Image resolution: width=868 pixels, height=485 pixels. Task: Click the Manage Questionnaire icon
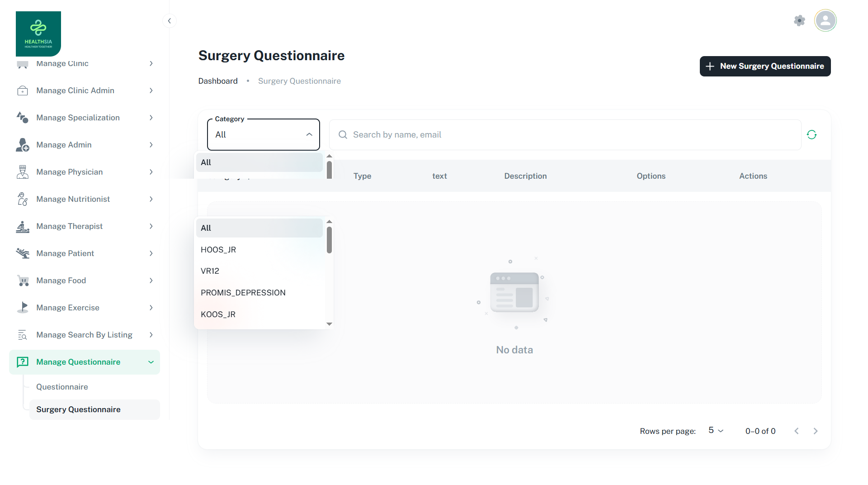[23, 362]
